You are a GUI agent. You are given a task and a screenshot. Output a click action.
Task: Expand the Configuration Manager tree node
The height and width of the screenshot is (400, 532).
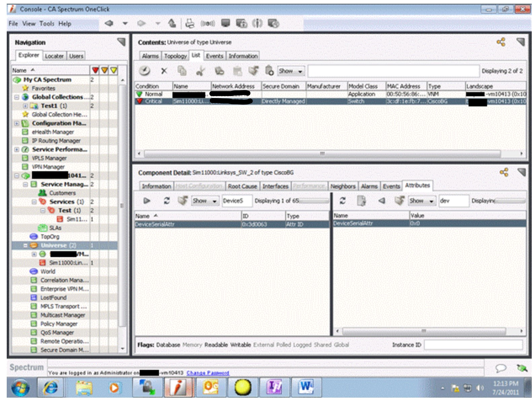(x=16, y=123)
